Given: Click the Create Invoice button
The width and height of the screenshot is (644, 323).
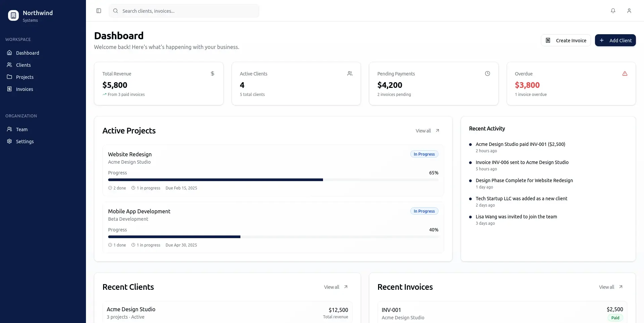Looking at the screenshot, I should (x=565, y=40).
